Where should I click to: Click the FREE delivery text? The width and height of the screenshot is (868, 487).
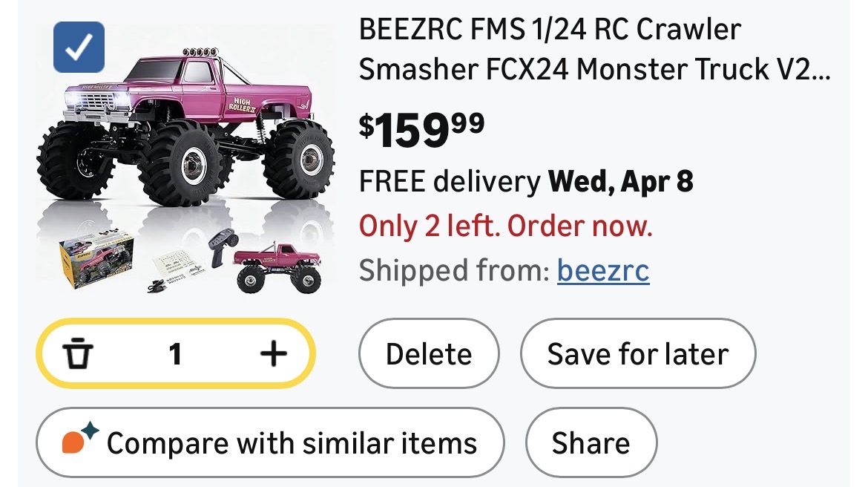pos(450,181)
